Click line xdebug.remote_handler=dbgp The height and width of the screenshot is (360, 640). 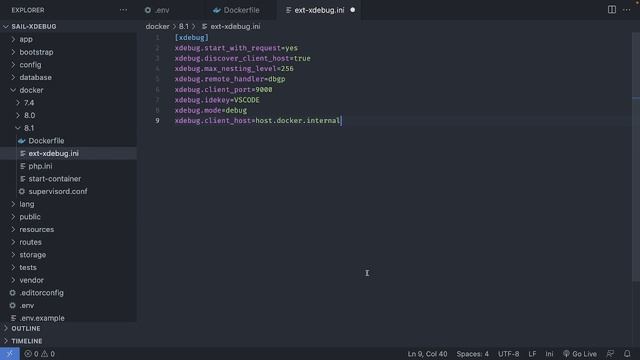pyautogui.click(x=230, y=79)
